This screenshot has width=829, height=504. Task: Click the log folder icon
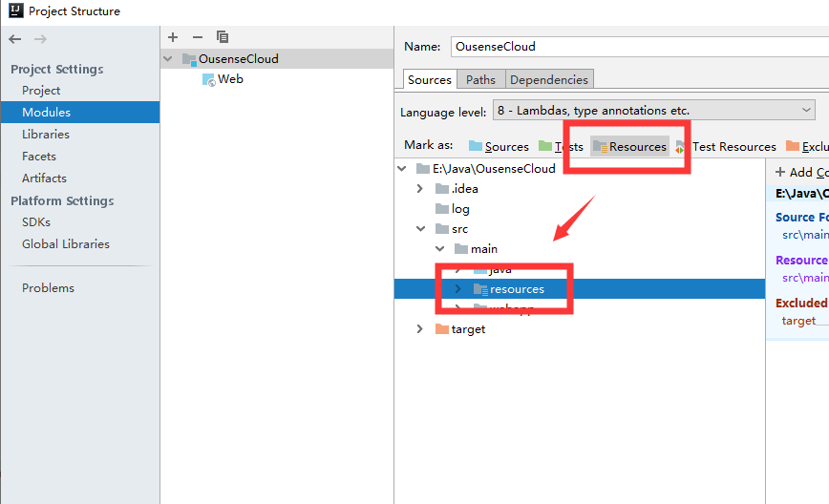pyautogui.click(x=442, y=209)
